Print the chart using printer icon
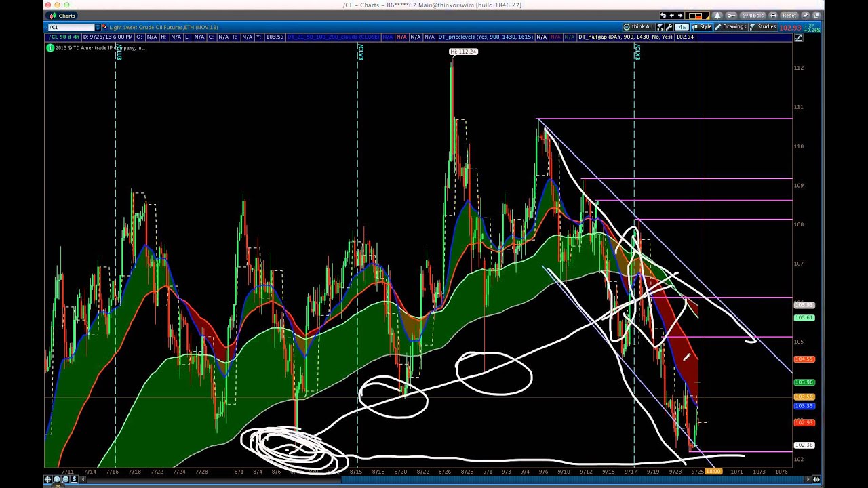 click(773, 16)
